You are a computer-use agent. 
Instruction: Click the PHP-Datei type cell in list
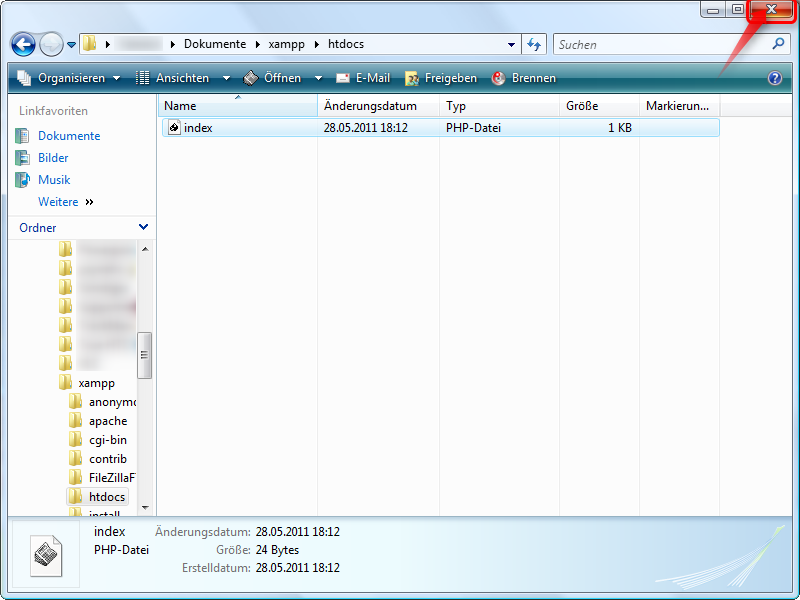[473, 128]
